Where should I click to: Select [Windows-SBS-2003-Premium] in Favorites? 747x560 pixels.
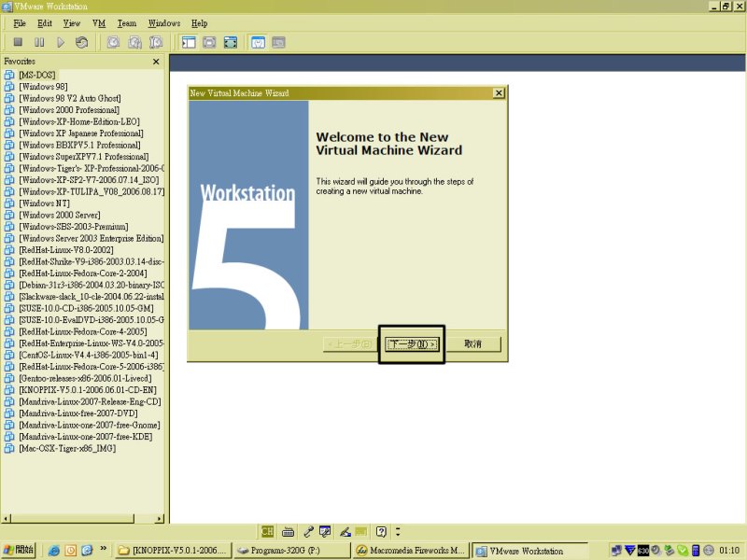click(x=74, y=227)
